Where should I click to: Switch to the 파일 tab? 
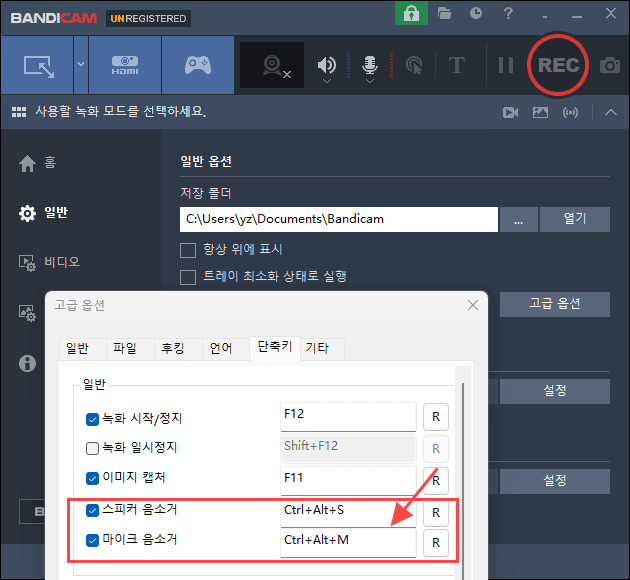tap(131, 349)
